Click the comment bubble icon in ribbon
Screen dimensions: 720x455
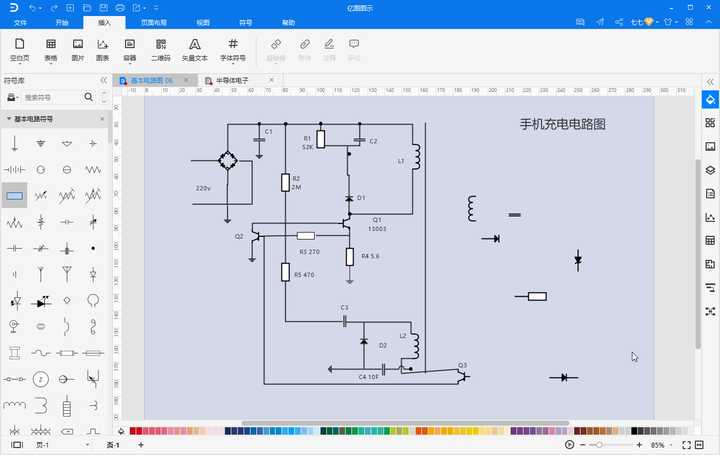pyautogui.click(x=354, y=45)
